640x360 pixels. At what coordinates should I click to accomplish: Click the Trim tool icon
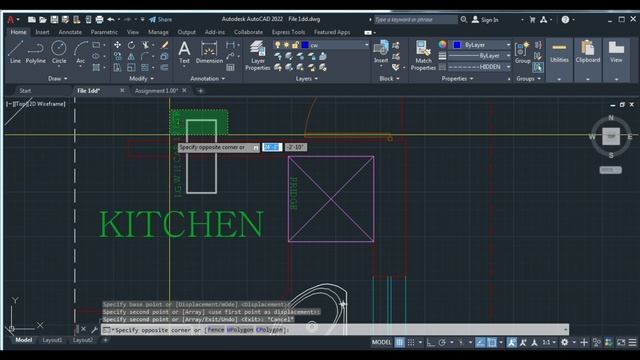click(145, 45)
